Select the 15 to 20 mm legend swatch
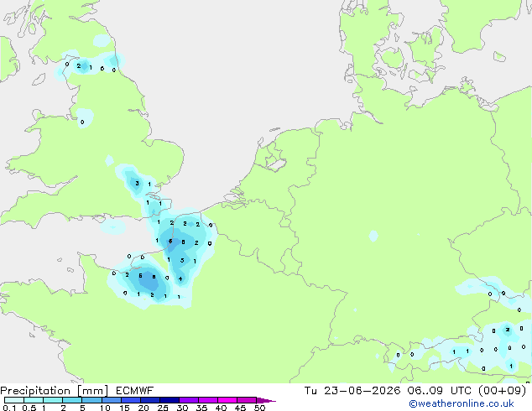Image resolution: width=532 pixels, height=411 pixels. click(130, 400)
